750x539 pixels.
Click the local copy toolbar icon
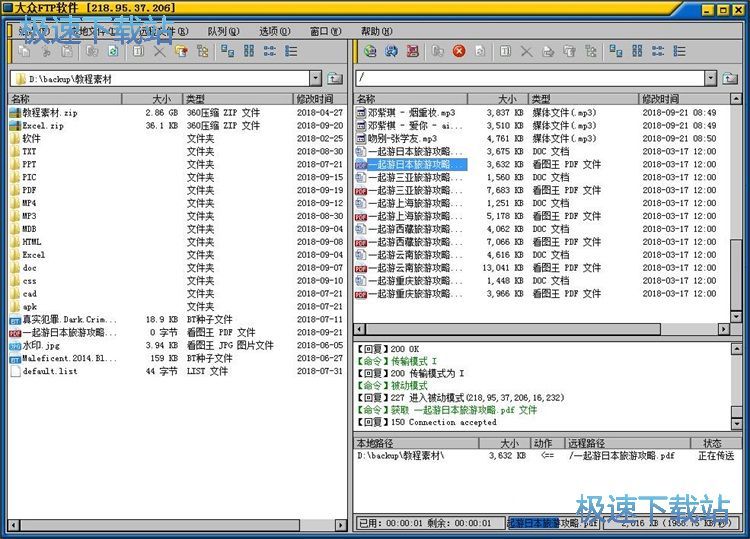(24, 51)
